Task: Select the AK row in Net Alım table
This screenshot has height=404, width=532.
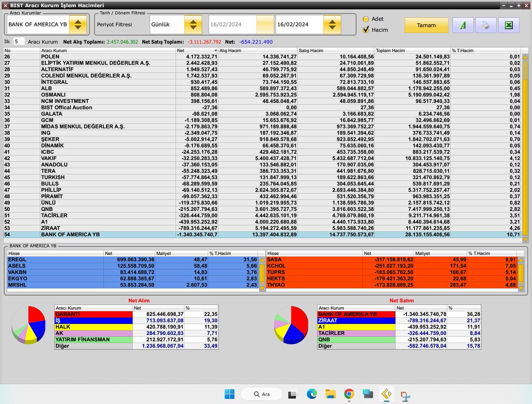Action: (x=136, y=333)
